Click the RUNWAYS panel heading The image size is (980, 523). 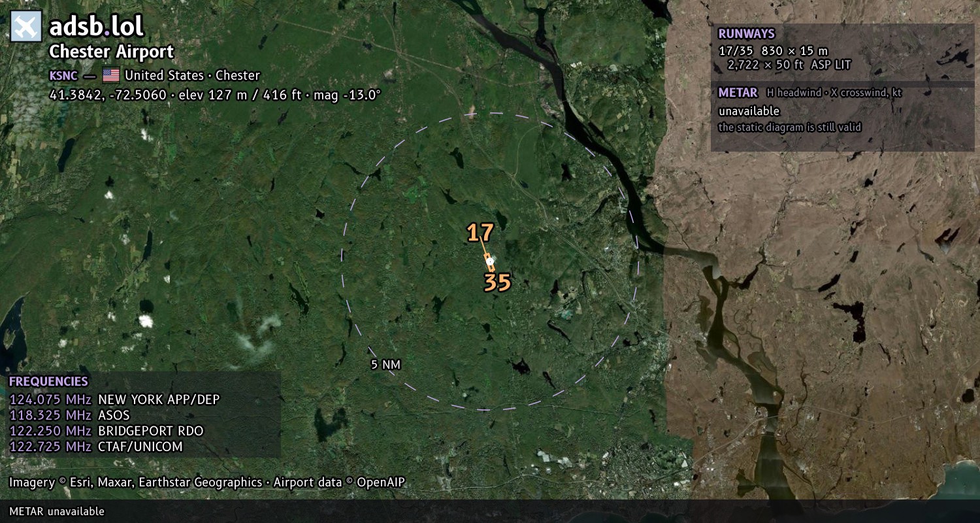746,34
